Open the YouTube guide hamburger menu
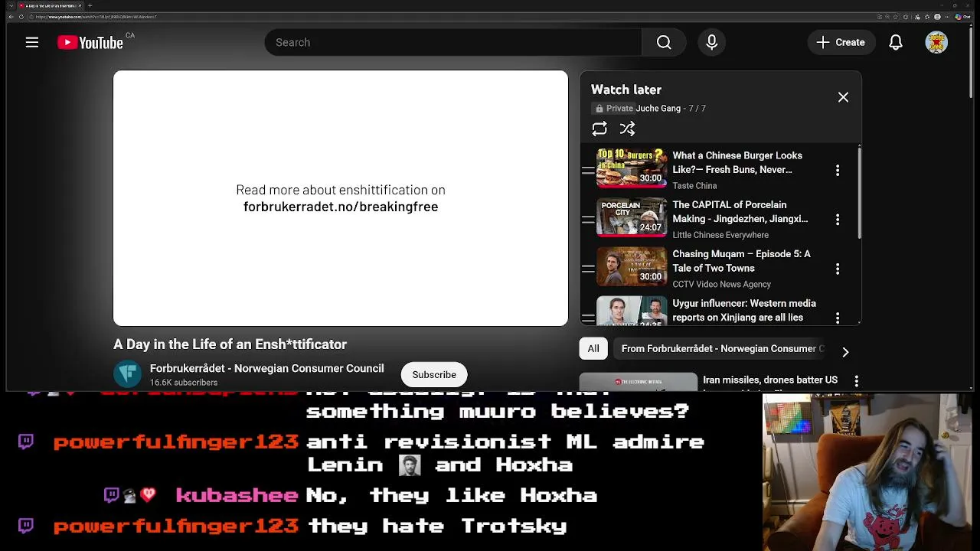Image resolution: width=980 pixels, height=551 pixels. coord(32,42)
